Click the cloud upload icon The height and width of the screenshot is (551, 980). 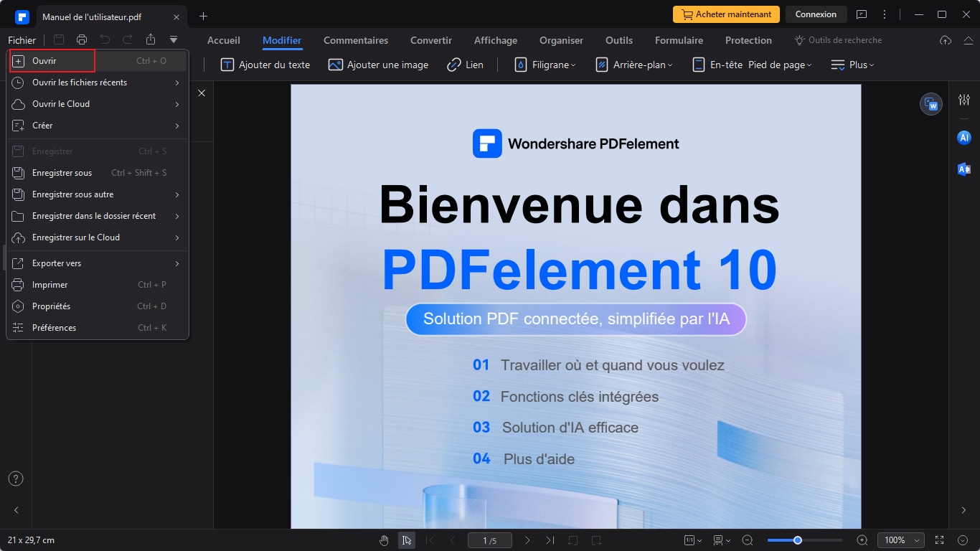946,40
